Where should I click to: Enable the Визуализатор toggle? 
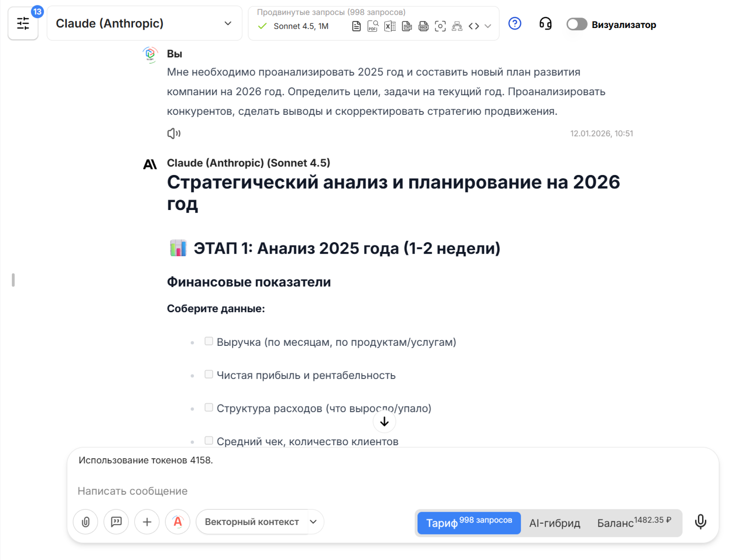tap(576, 24)
